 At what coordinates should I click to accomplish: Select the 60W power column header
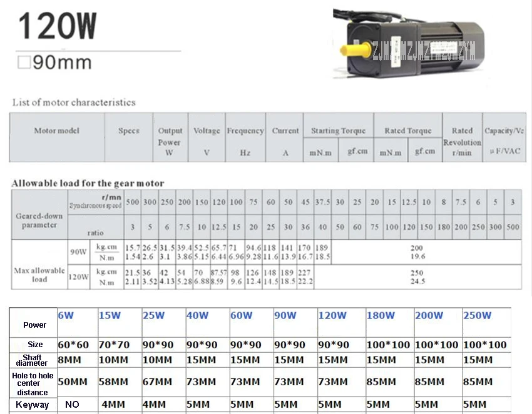241,315
